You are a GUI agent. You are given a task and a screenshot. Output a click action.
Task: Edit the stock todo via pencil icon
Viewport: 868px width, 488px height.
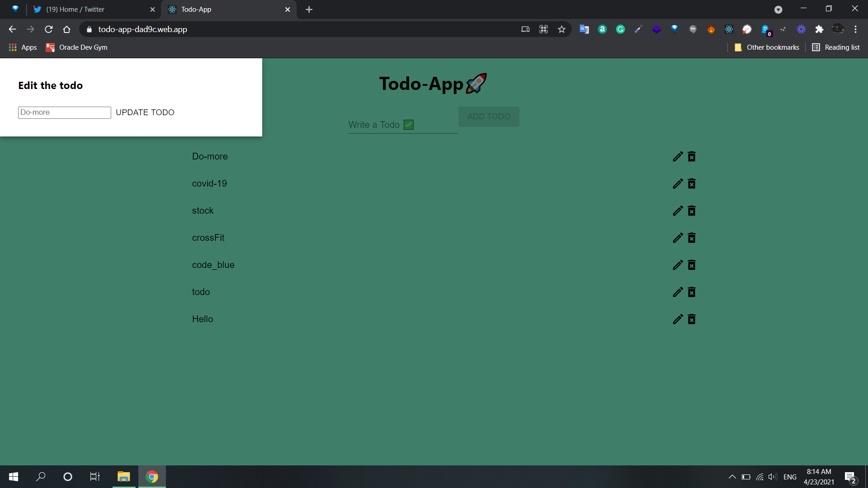coord(677,211)
